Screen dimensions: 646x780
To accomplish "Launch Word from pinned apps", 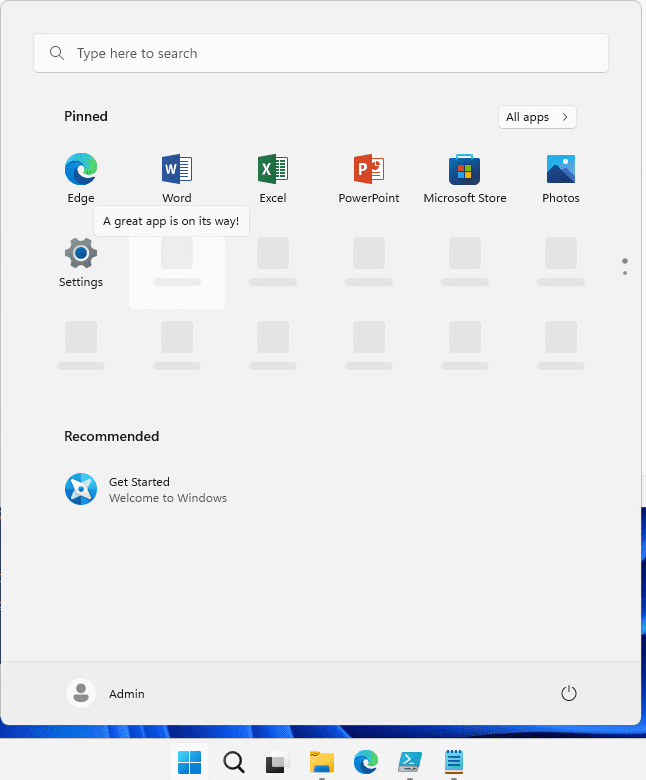I will tap(177, 179).
